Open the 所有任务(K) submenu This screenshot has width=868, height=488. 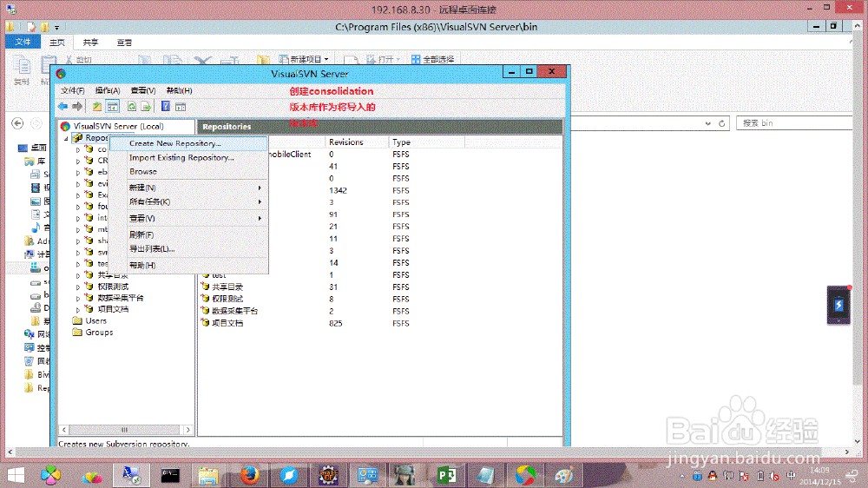188,201
